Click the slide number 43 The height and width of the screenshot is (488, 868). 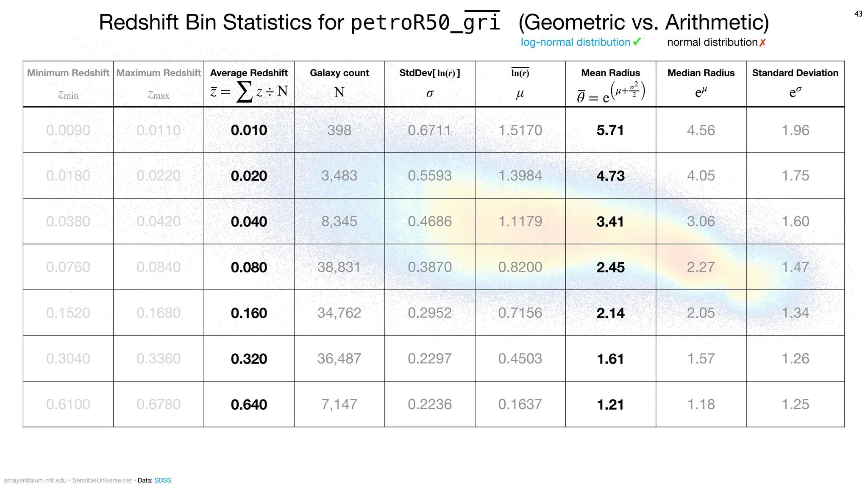pos(858,14)
